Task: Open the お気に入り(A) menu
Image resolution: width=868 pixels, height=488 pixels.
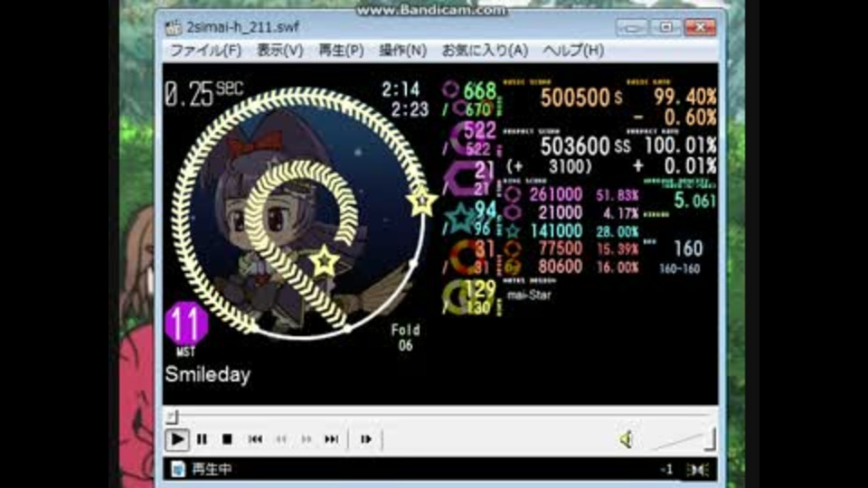Action: pos(485,51)
